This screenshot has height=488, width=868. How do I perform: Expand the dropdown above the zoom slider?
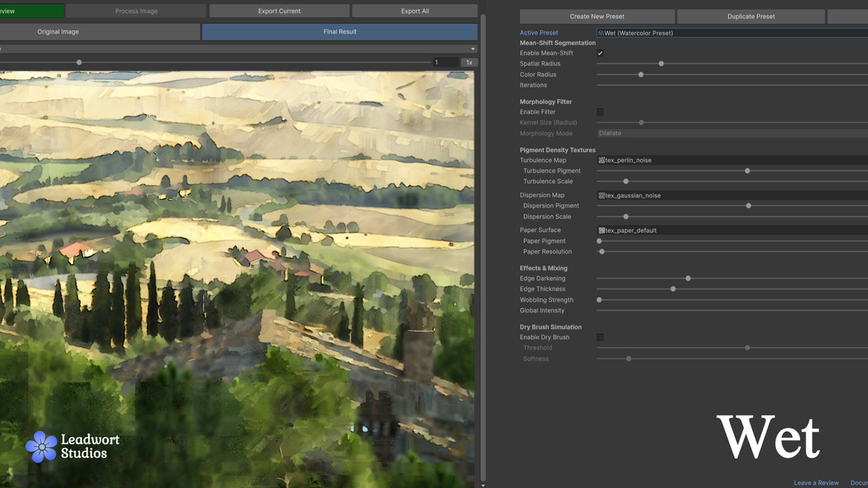(x=239, y=49)
